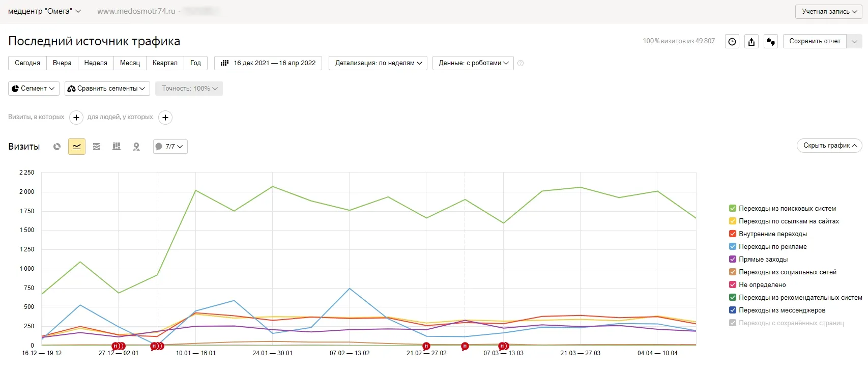Toggle 'Переходы по рекламе' checkbox
Screen dimensions: 868x371
(733, 246)
